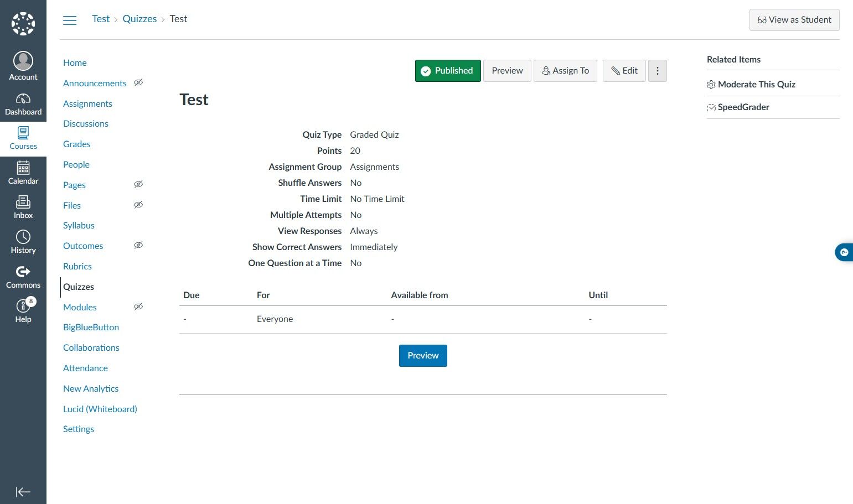
Task: Open Attendance in course navigation
Action: click(85, 368)
